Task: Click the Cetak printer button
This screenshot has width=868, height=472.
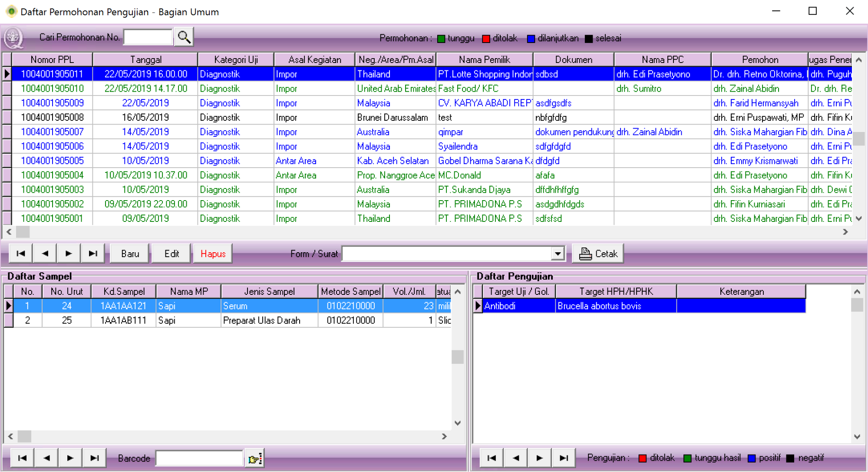Action: click(598, 254)
